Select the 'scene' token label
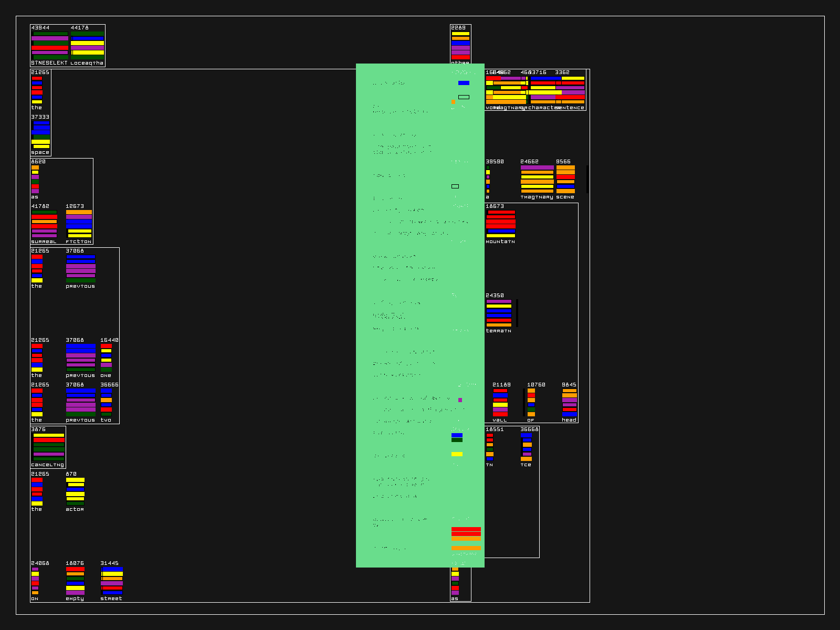This screenshot has height=630, width=840. click(565, 197)
